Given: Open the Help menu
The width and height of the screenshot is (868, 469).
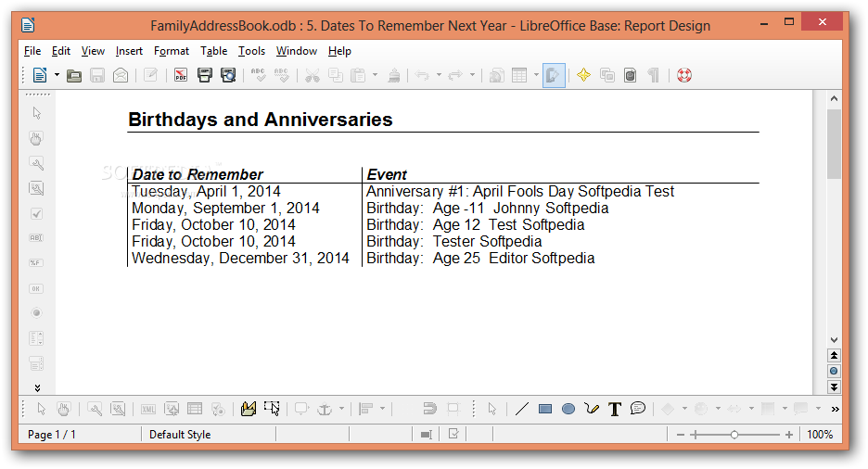Looking at the screenshot, I should click(339, 51).
